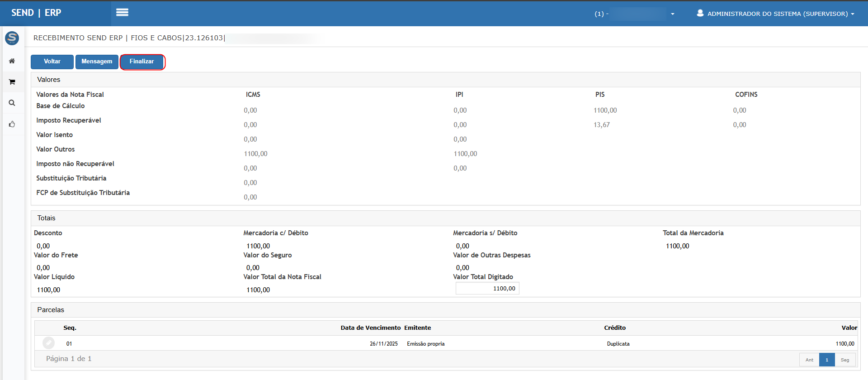Focus the Valor Total Digitado field
The image size is (868, 380).
coord(487,289)
